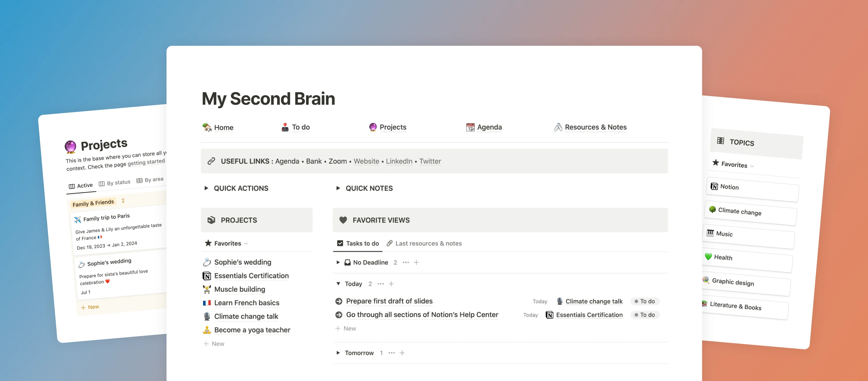Viewport: 868px width, 381px height.
Task: Click New to add a task under Today
Action: pyautogui.click(x=346, y=328)
